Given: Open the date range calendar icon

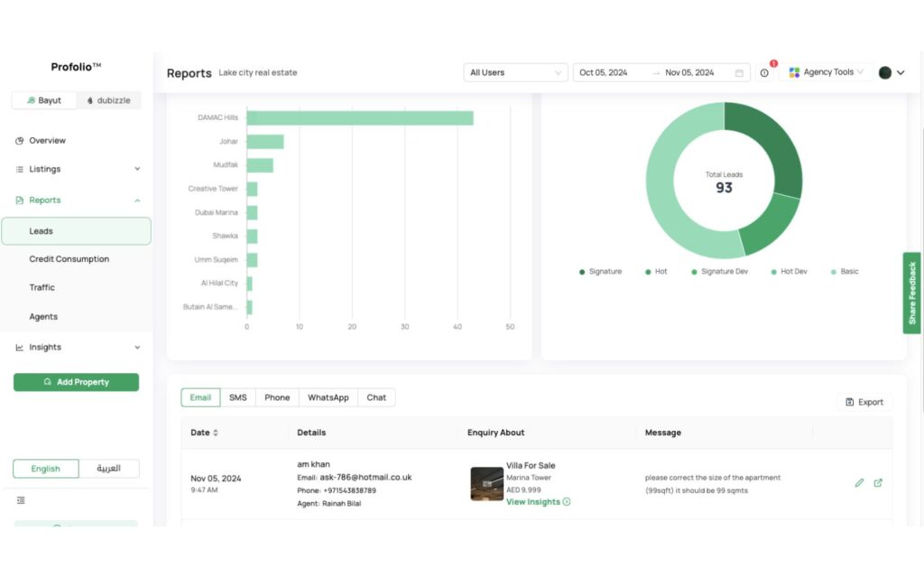Looking at the screenshot, I should tap(739, 72).
